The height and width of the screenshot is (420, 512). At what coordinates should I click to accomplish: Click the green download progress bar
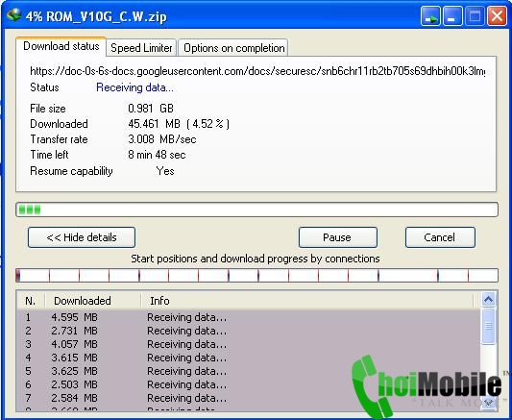256,210
